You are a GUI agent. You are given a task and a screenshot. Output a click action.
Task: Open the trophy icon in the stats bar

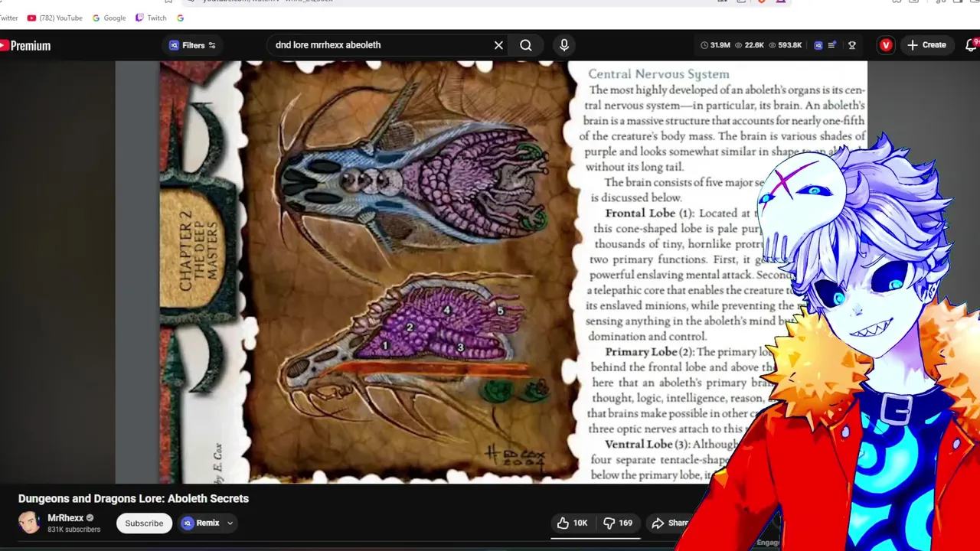click(852, 45)
